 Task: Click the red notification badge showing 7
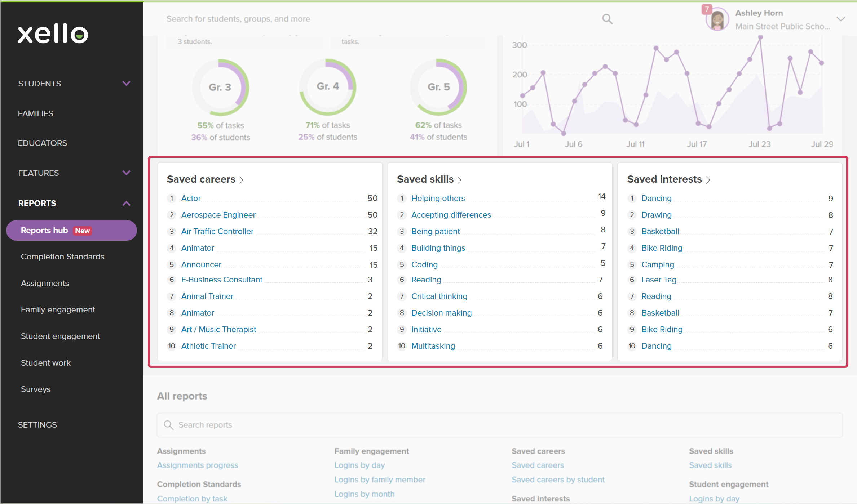click(707, 9)
